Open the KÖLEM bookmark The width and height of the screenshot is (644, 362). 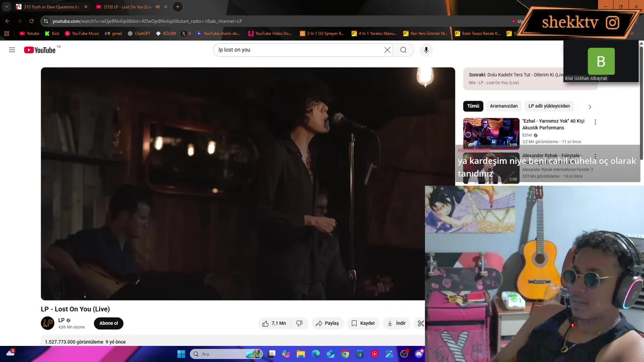[166, 34]
